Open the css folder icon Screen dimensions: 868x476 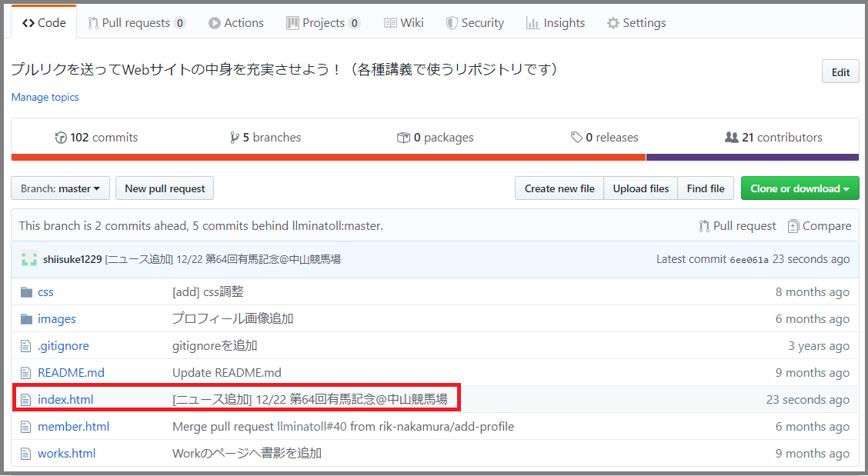coord(28,291)
